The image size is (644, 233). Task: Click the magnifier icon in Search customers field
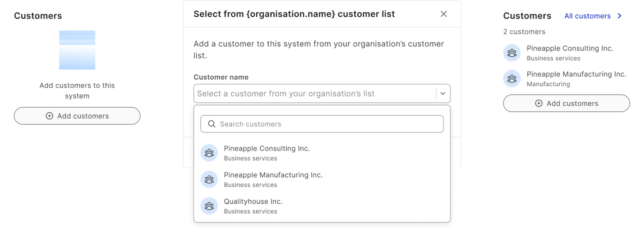click(x=212, y=124)
